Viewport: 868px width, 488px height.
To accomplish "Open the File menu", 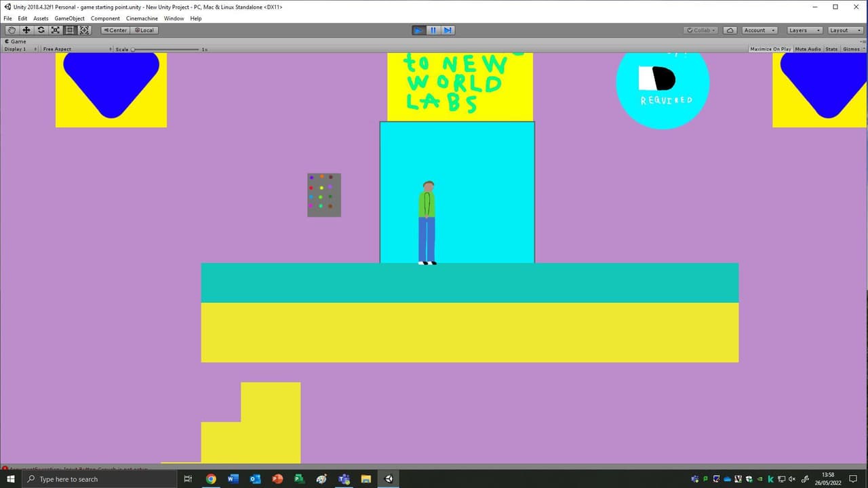I will click(x=8, y=18).
